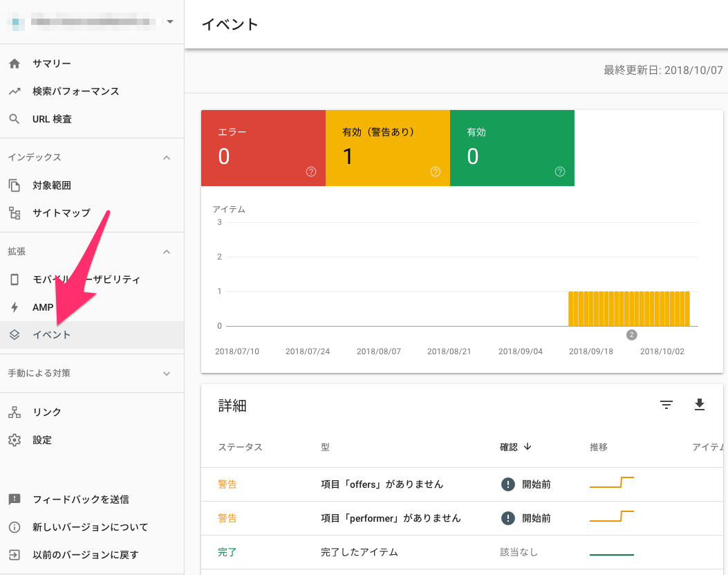Click 以前のバージョンに戻す link

[x=85, y=555]
